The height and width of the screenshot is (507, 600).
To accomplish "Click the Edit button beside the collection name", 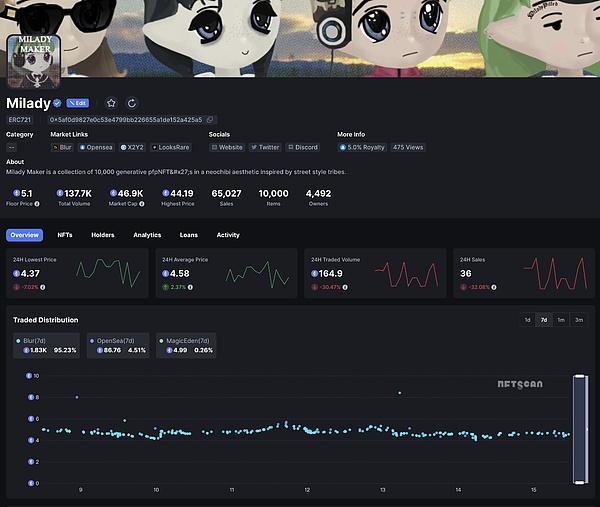I will (x=78, y=103).
